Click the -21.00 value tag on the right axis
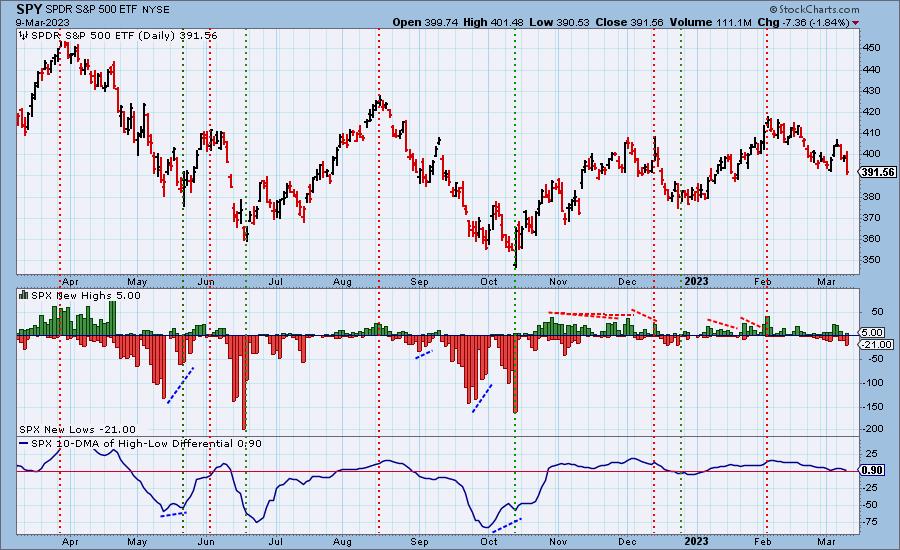900x550 pixels. [x=876, y=344]
